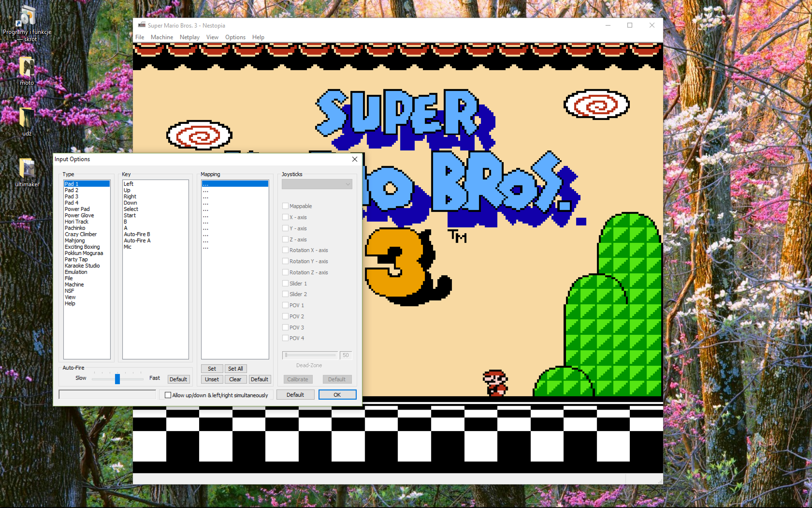
Task: Click the Dead-Zone value field
Action: coord(346,355)
